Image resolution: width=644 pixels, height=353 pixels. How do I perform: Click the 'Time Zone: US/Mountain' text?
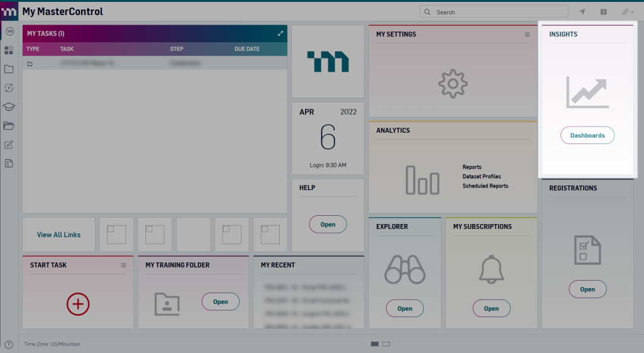[52, 344]
